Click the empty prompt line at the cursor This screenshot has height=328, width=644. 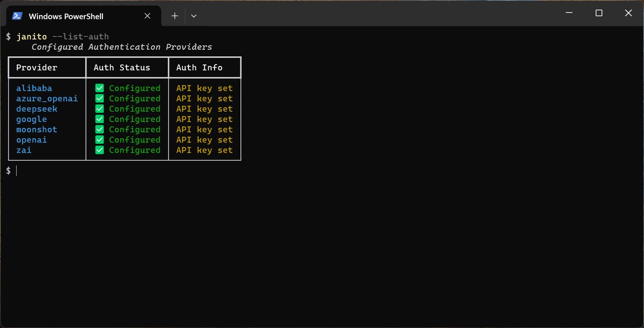pos(16,170)
